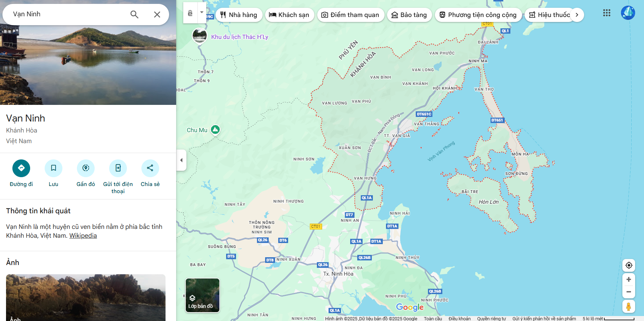The width and height of the screenshot is (644, 321).
Task: Zoom in on the map
Action: pyautogui.click(x=628, y=280)
